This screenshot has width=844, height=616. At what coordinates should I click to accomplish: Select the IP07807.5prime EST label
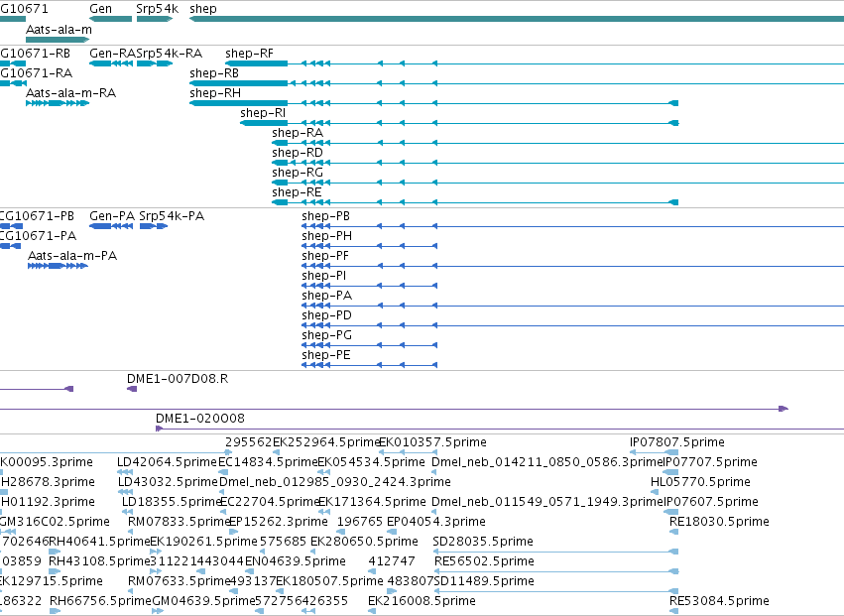click(x=677, y=442)
